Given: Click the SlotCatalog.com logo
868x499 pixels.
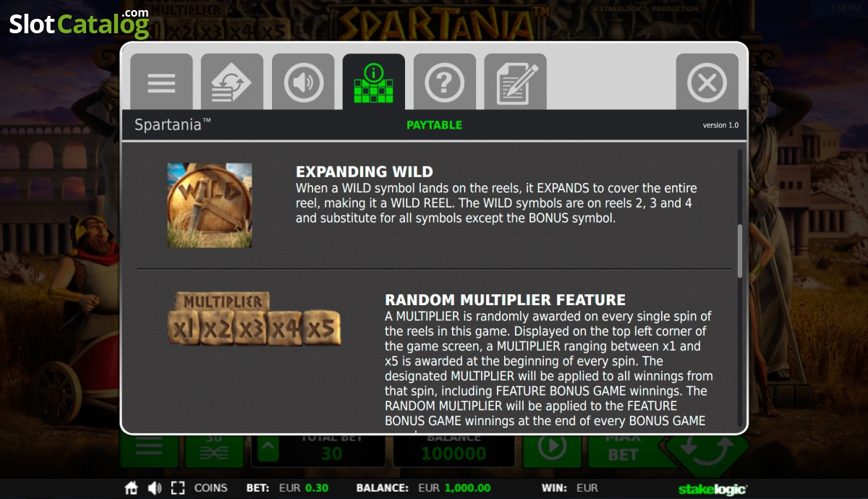Looking at the screenshot, I should 80,23.
